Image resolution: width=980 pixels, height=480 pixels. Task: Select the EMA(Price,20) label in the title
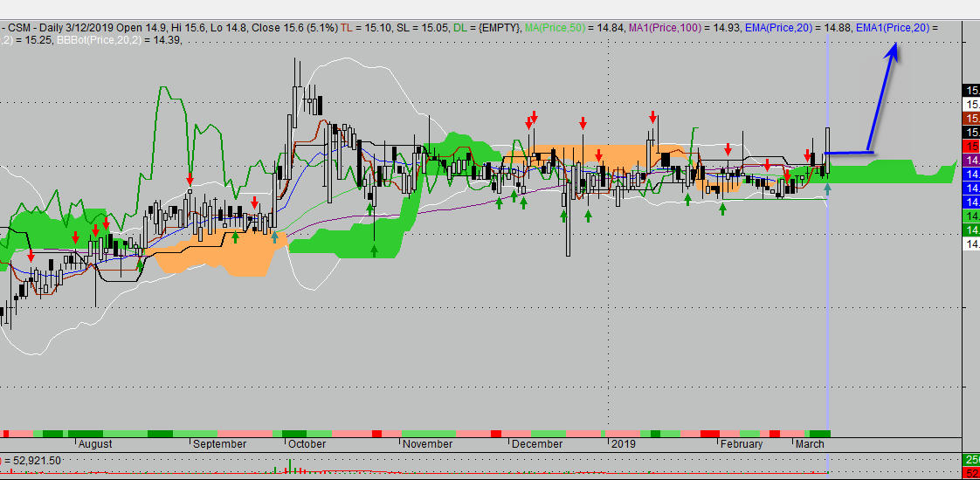[x=776, y=28]
